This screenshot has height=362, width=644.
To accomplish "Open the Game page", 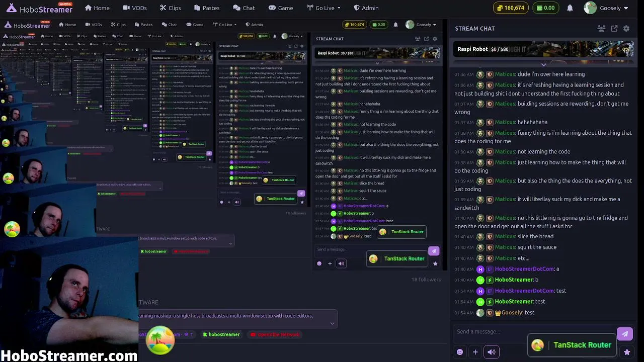I will coord(280,8).
